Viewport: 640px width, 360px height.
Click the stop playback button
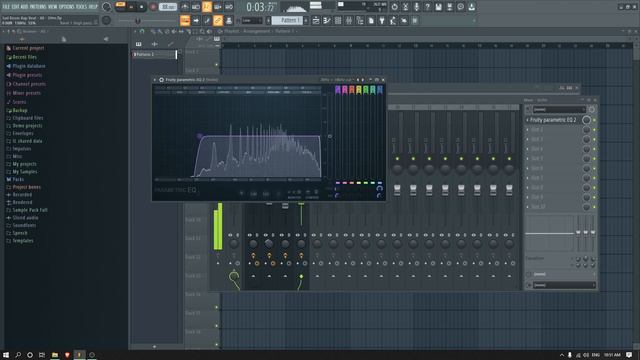[141, 7]
